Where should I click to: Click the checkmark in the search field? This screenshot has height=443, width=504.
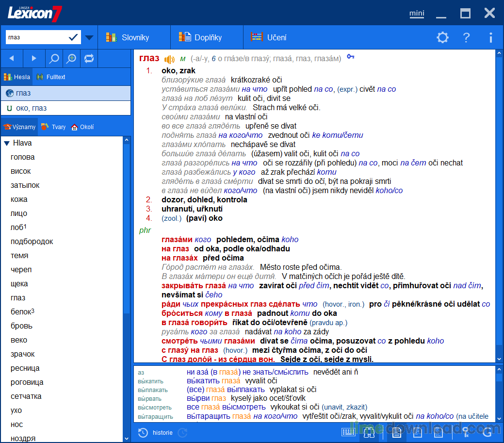[74, 37]
